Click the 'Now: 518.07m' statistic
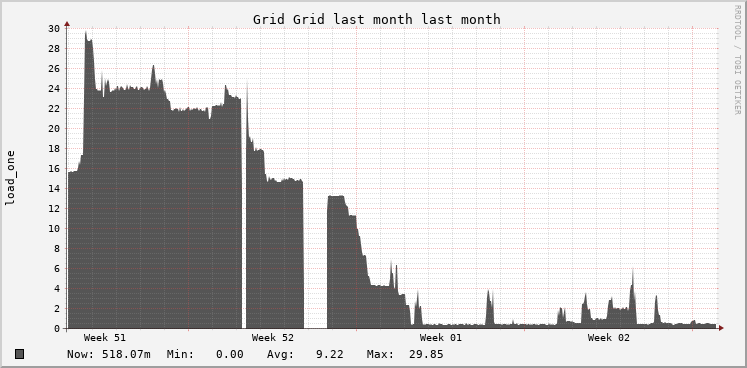 coord(109,354)
